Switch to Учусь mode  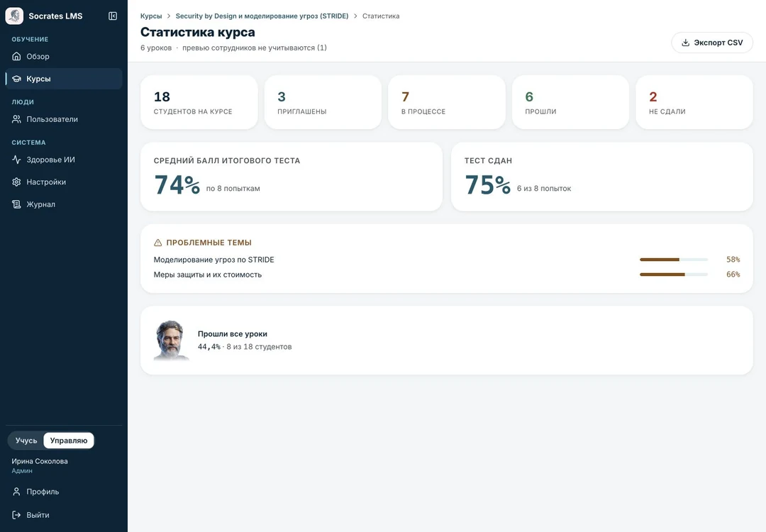(x=26, y=440)
